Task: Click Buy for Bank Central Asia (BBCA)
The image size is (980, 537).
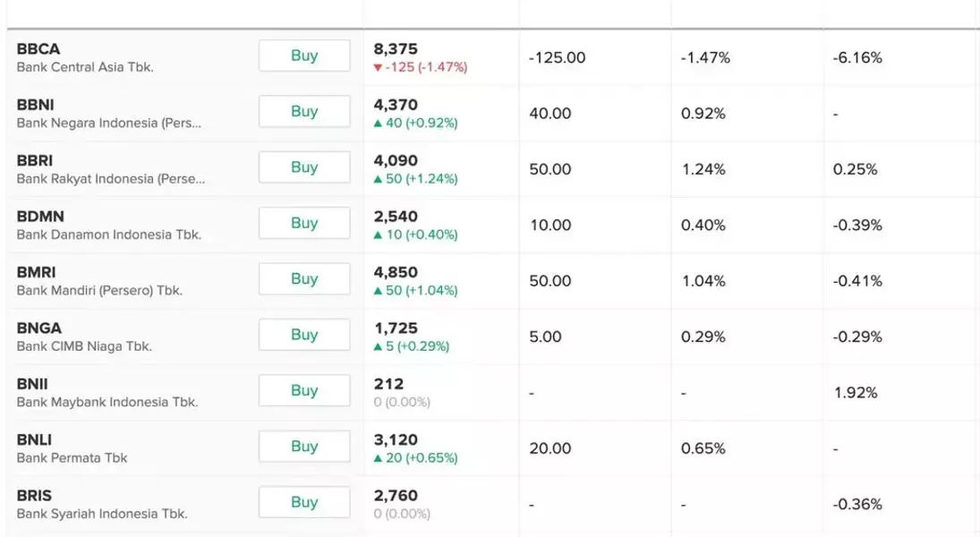Action: 304,55
